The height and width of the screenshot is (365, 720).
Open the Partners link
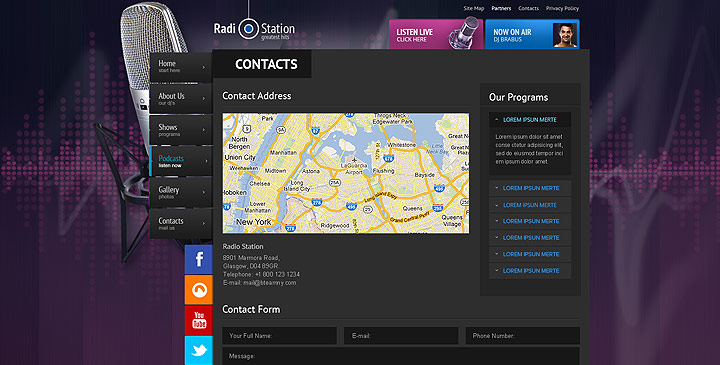coord(501,8)
